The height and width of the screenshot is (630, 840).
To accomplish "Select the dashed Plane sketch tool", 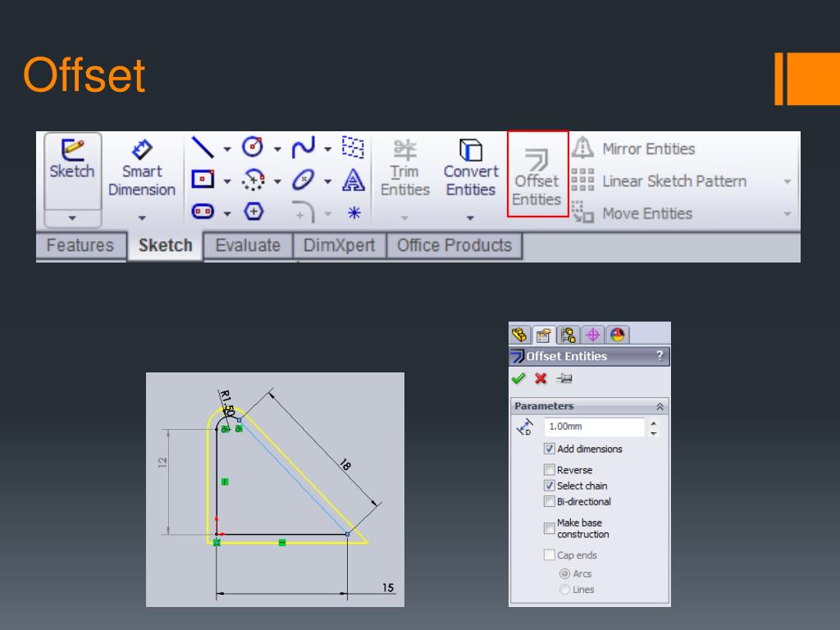I will [353, 147].
